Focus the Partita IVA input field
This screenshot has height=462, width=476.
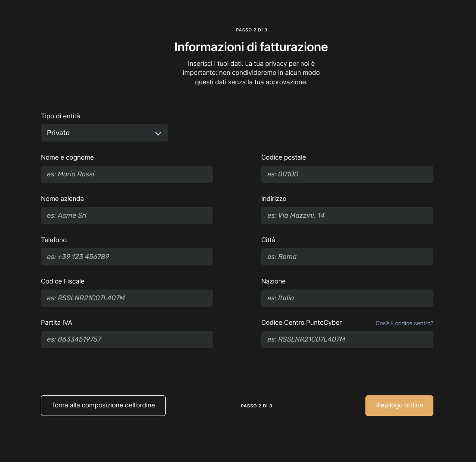[x=127, y=339]
